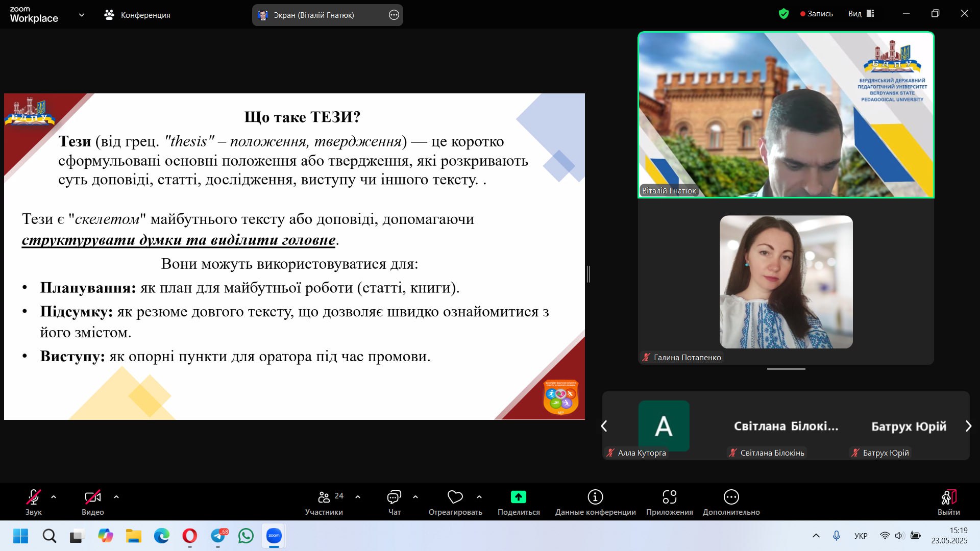The image size is (980, 551).
Task: Open the Вид view menu
Action: pyautogui.click(x=861, y=14)
